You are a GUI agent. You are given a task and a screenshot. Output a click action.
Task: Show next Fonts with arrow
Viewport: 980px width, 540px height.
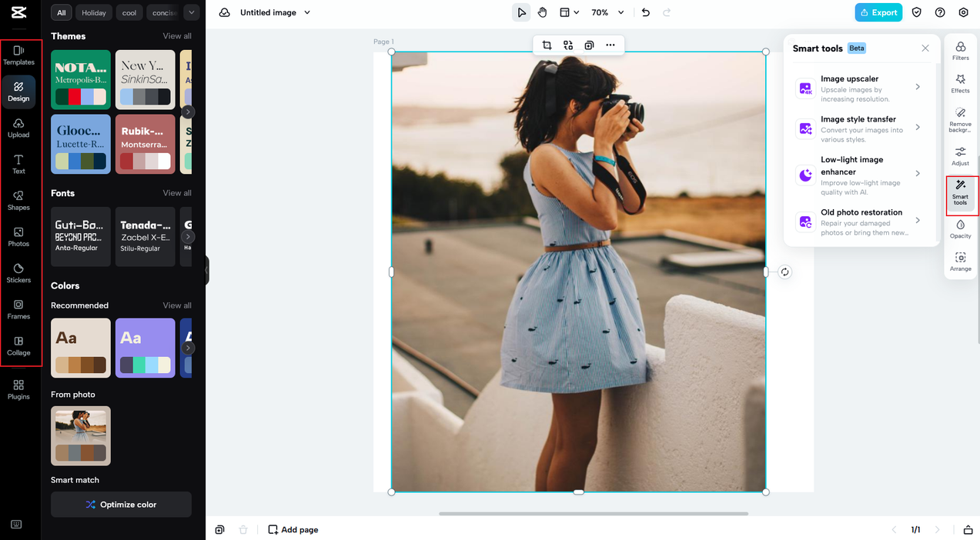(x=187, y=237)
